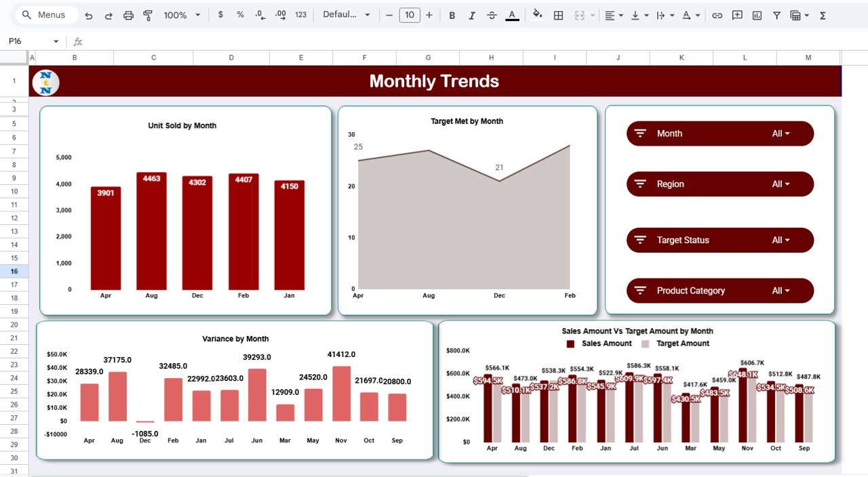The width and height of the screenshot is (868, 477).
Task: Apply the Format as currency icon
Action: pos(220,15)
